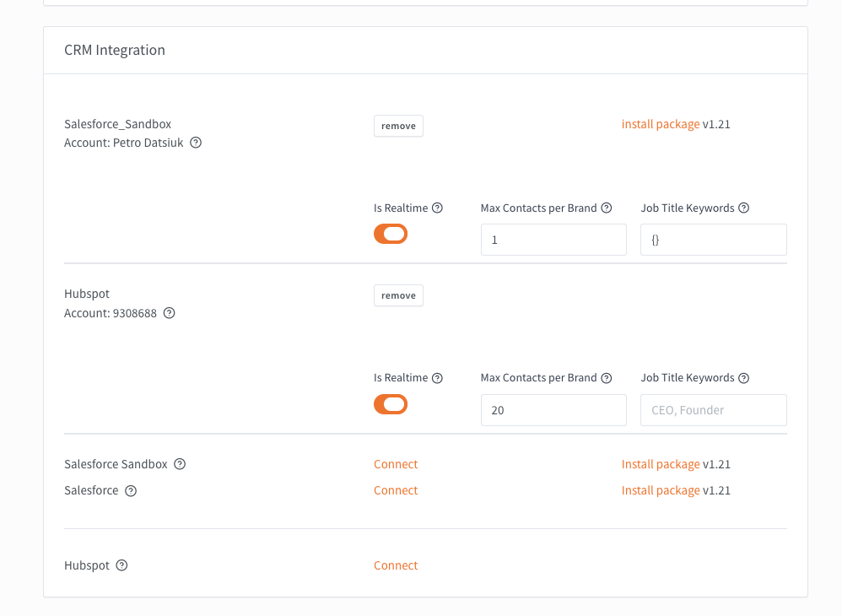Click Is Realtime help icon in Salesforce_Sandbox row
The width and height of the screenshot is (842, 616).
tap(437, 208)
